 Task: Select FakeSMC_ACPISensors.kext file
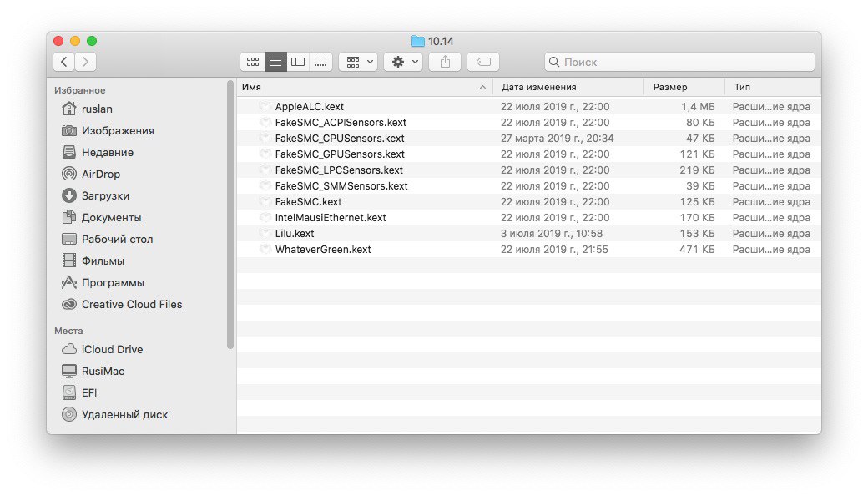341,123
